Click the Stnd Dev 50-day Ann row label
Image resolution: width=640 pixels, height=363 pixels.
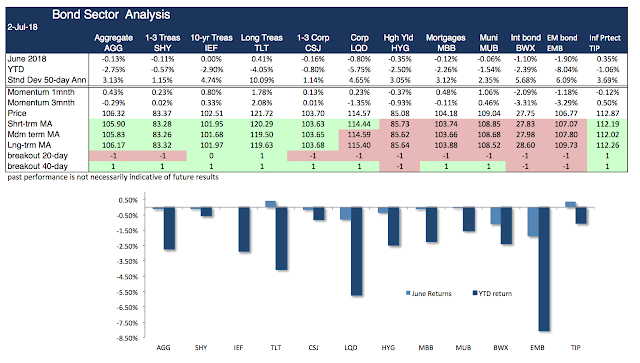(47, 80)
